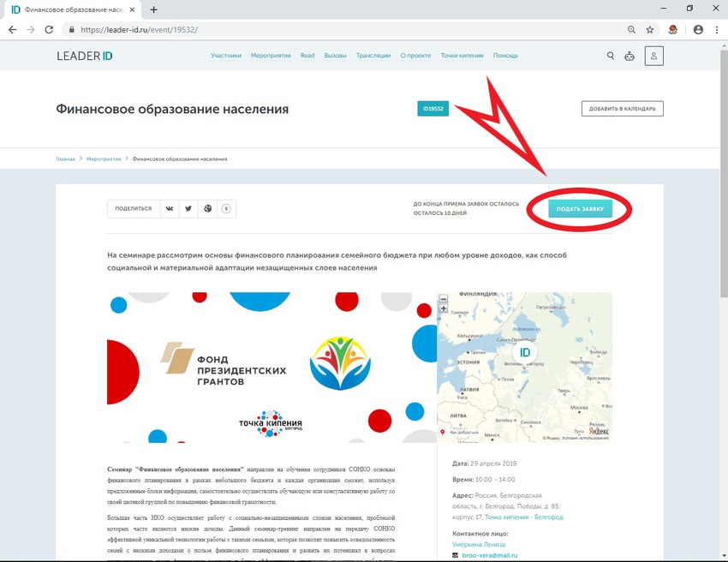Share the event via VK icon
The image size is (728, 562).
coord(170,208)
